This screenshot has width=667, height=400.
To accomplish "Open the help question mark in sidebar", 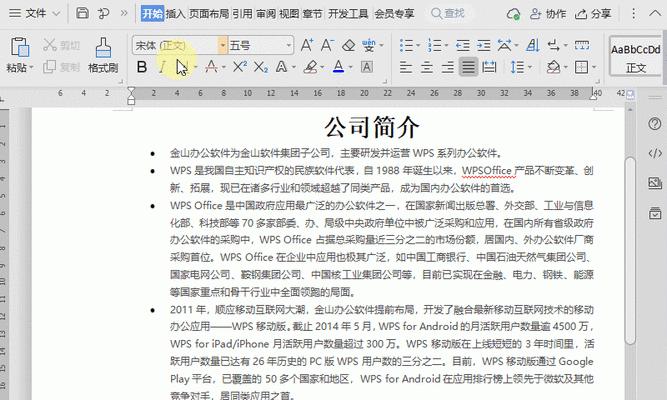I will [655, 124].
